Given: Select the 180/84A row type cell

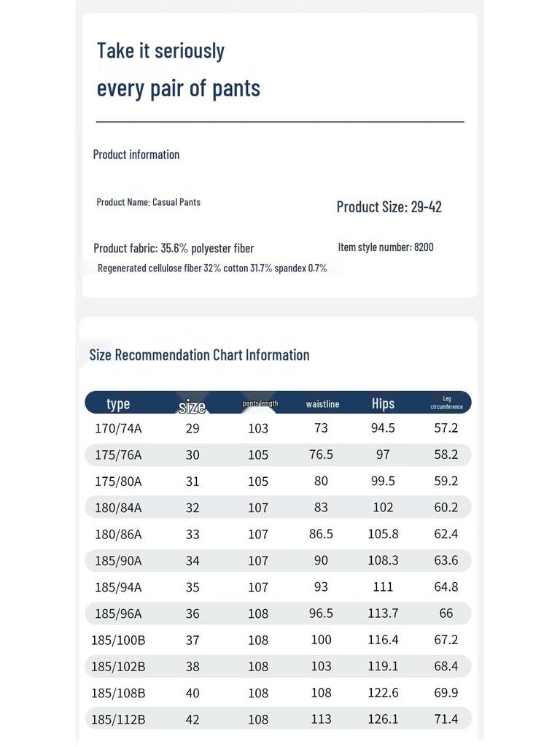Looking at the screenshot, I should [118, 508].
